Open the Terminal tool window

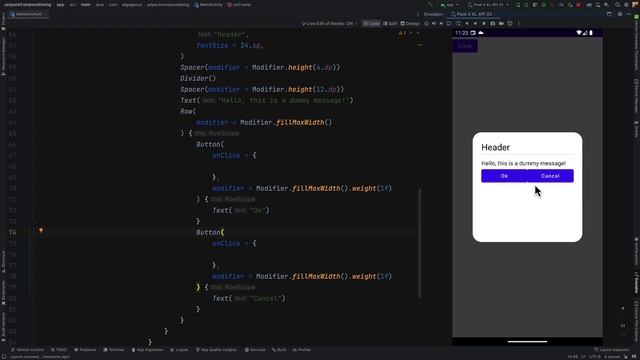click(x=113, y=350)
